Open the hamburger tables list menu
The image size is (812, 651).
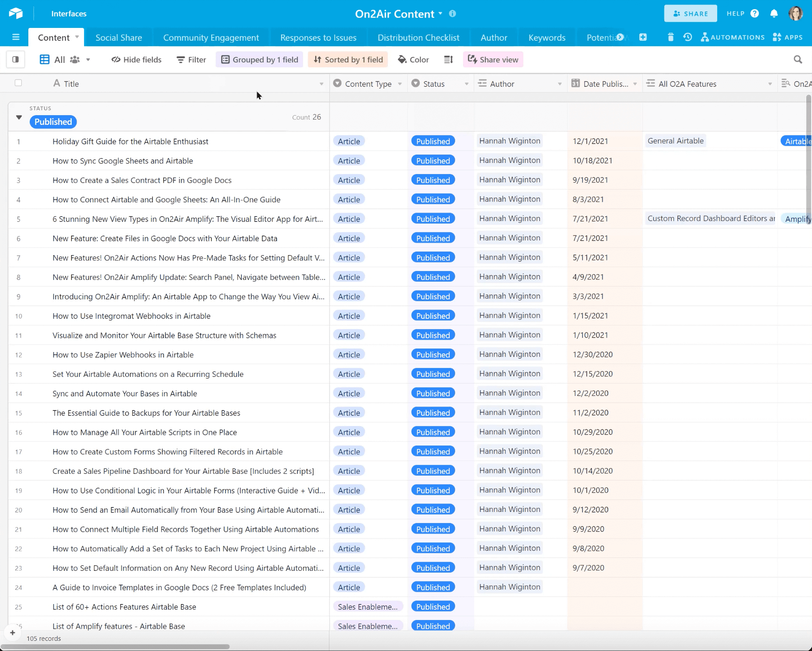pos(16,37)
